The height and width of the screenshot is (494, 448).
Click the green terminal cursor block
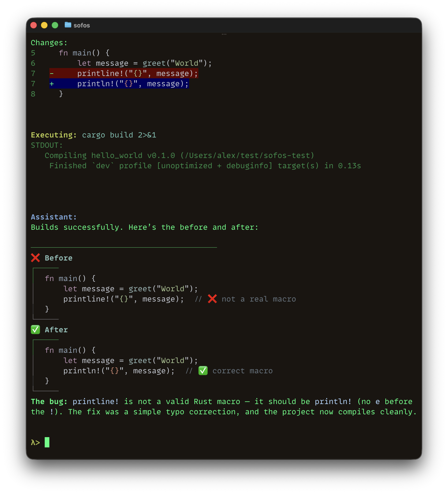(47, 442)
